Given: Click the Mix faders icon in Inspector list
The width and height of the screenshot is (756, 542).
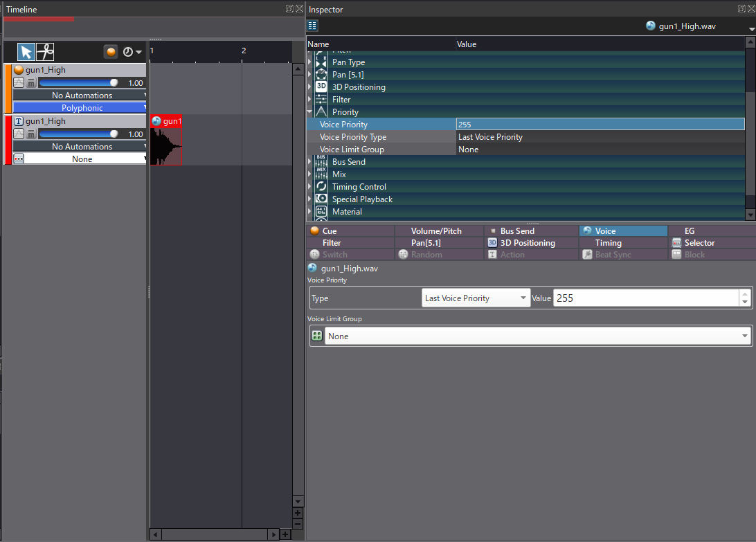Looking at the screenshot, I should click(x=321, y=174).
